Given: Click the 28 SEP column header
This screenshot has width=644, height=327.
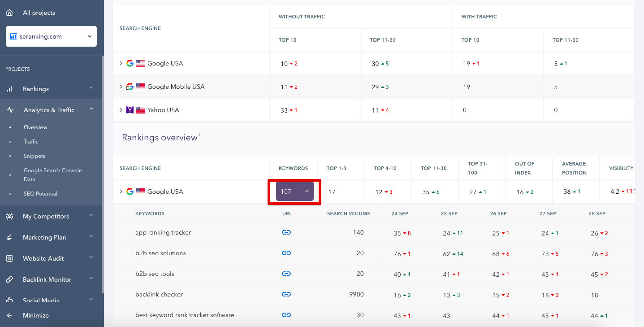Looking at the screenshot, I should (x=597, y=214).
